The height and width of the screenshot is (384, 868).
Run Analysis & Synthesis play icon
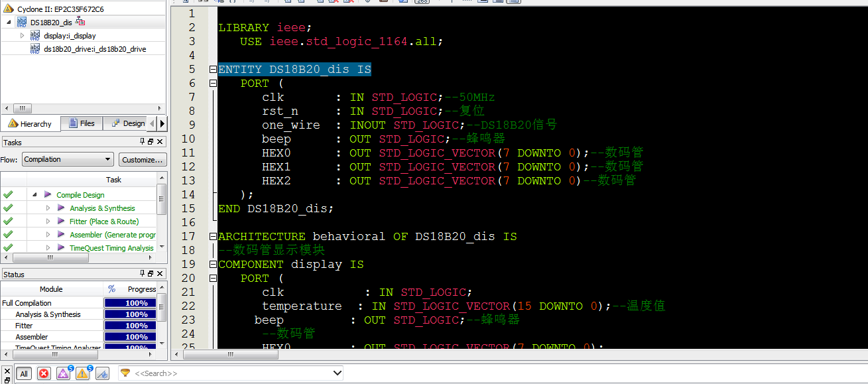click(61, 208)
